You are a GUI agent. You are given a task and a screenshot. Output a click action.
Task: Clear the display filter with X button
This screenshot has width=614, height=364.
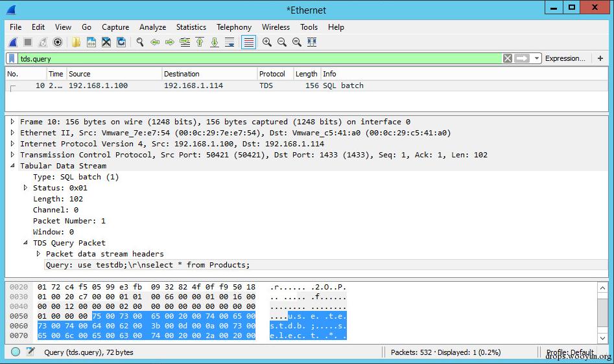pos(508,58)
